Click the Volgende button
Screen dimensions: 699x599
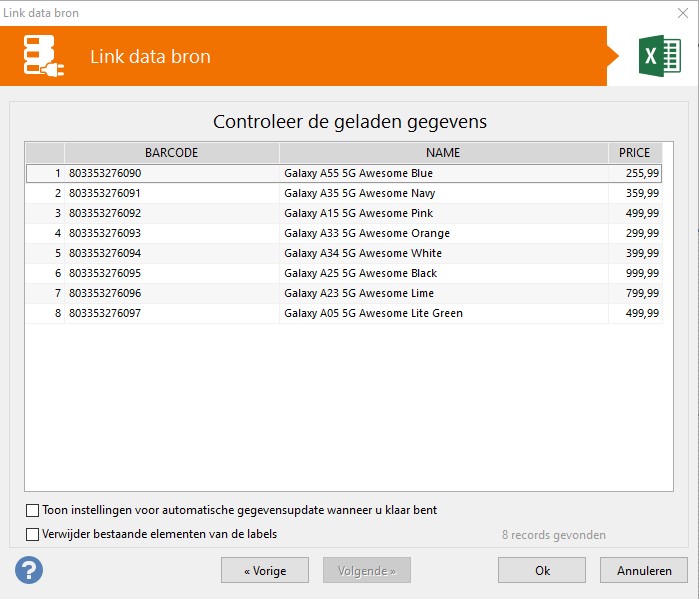(366, 570)
